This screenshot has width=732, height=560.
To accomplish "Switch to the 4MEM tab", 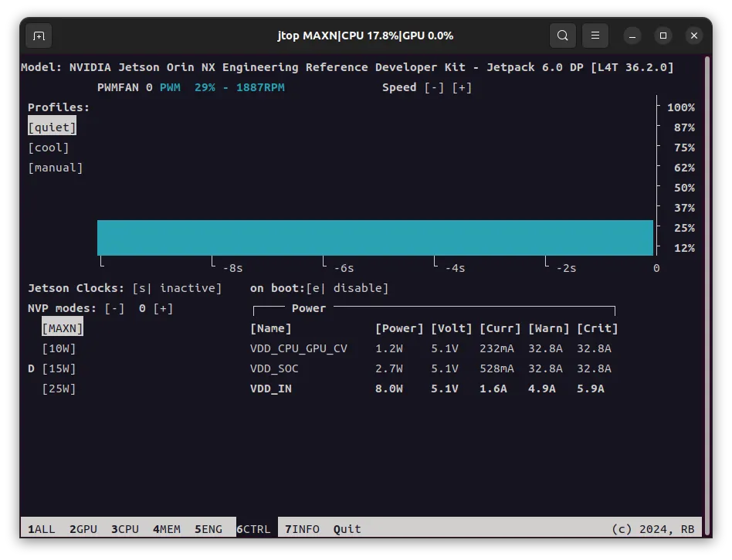I will coord(167,529).
